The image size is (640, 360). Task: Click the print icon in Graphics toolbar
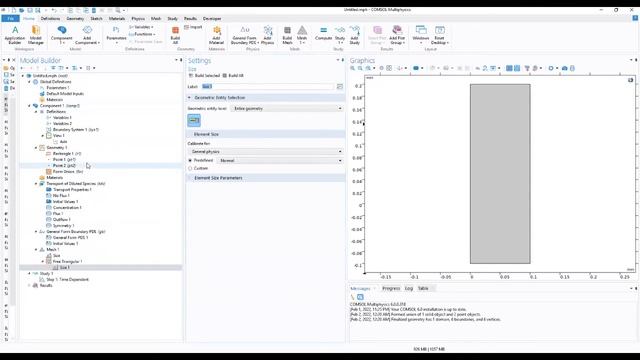pyautogui.click(x=572, y=68)
